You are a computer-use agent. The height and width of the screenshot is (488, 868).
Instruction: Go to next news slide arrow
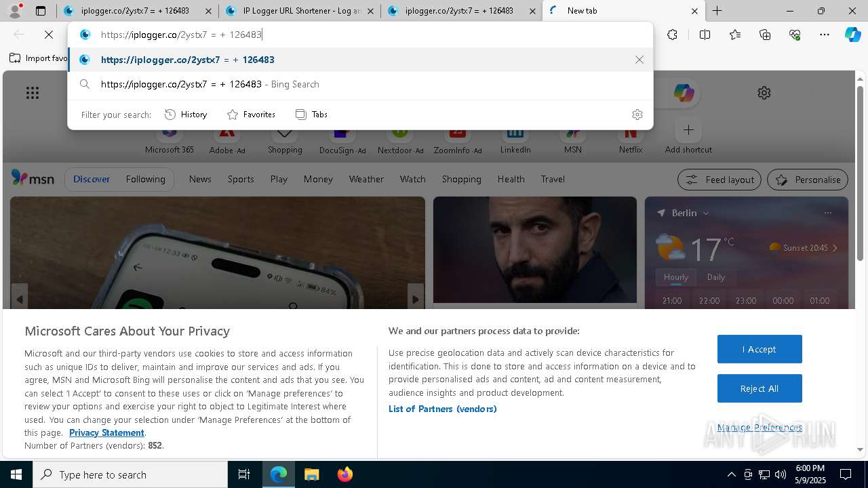pyautogui.click(x=415, y=299)
